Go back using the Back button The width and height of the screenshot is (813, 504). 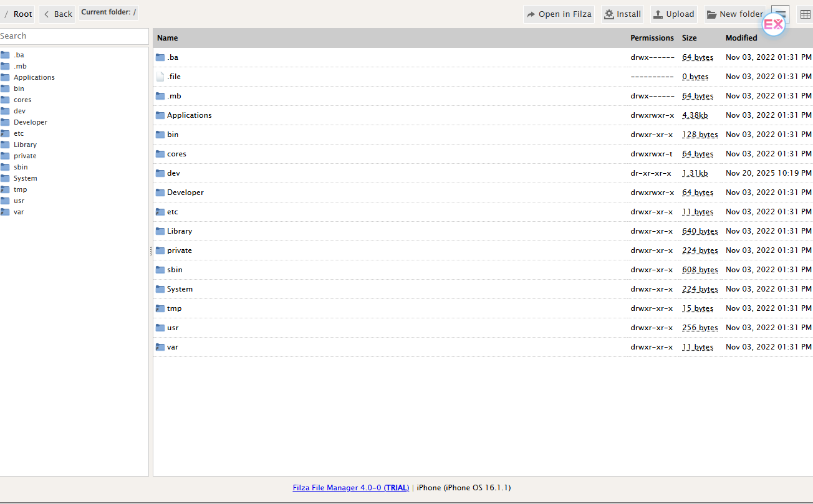[57, 14]
